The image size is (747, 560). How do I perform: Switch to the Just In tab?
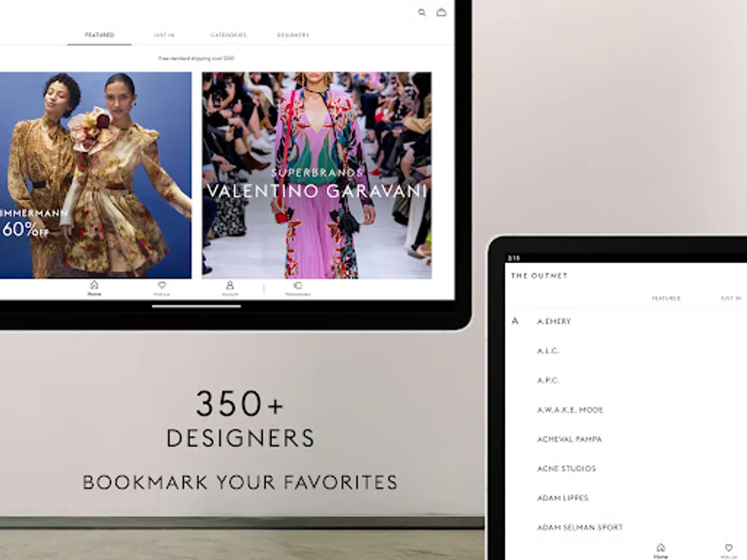[x=164, y=35]
